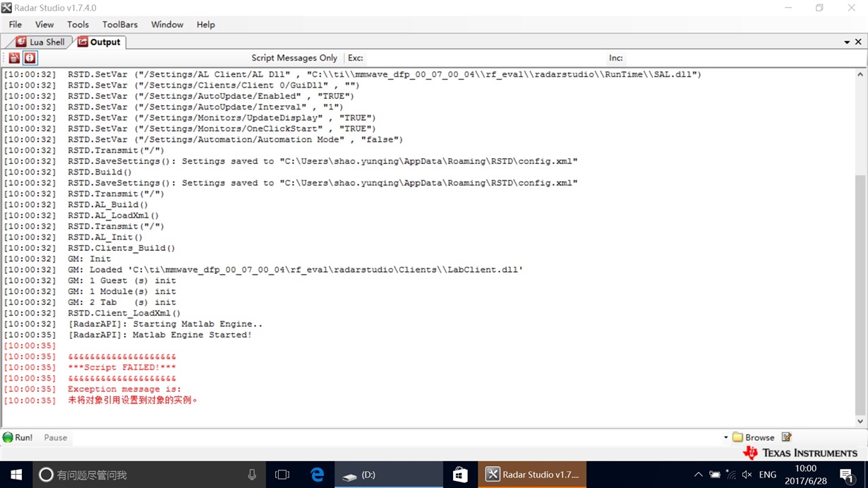Click the 'RSTD.Build()' log line
Screen dimensions: 868x488
point(100,172)
